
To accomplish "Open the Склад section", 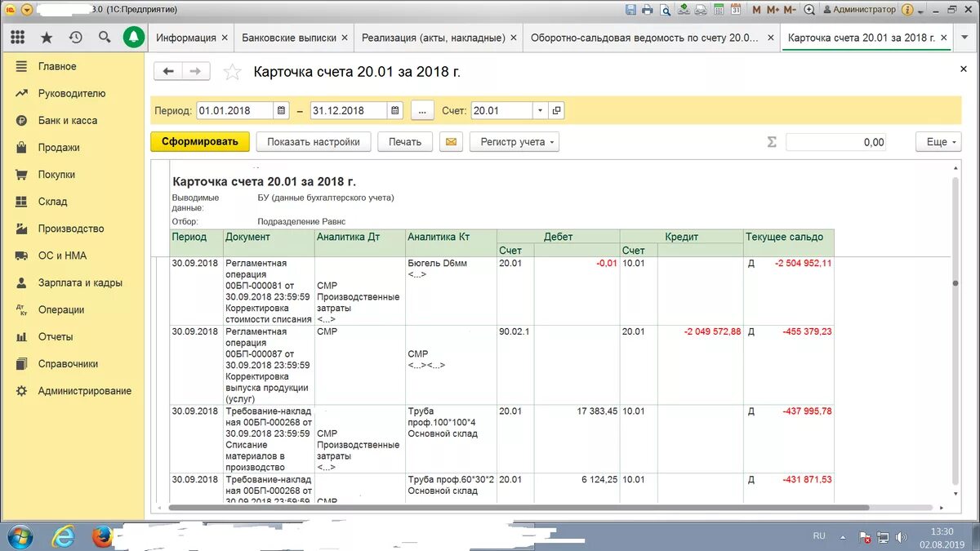I will [x=52, y=202].
